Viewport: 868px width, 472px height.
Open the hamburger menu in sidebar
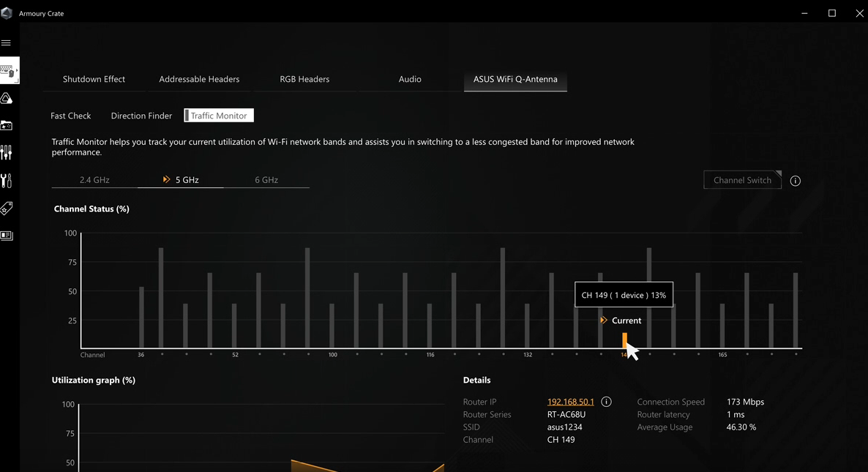pyautogui.click(x=7, y=43)
